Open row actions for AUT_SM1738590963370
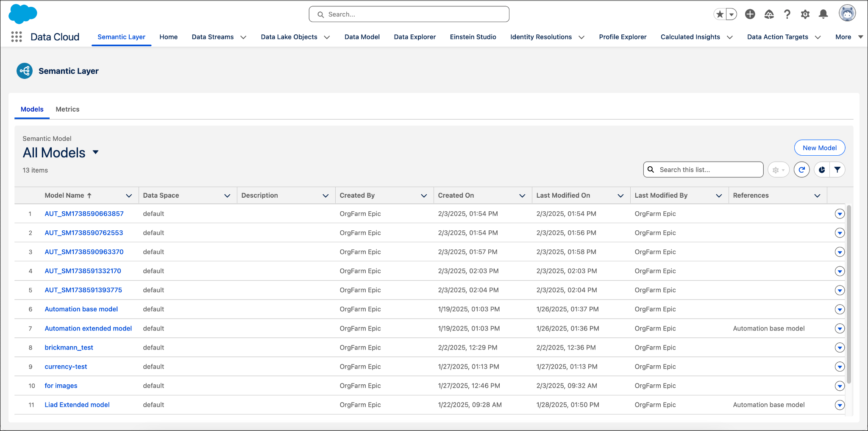868x431 pixels. coord(840,252)
